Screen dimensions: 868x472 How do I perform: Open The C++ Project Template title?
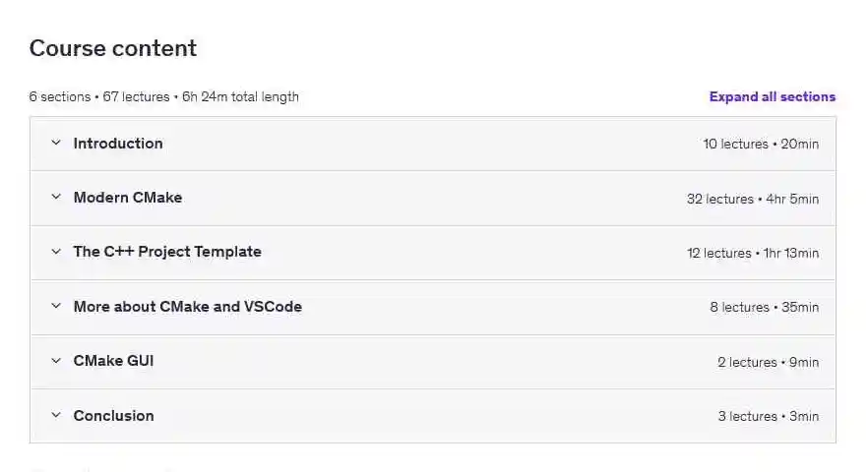coord(167,252)
